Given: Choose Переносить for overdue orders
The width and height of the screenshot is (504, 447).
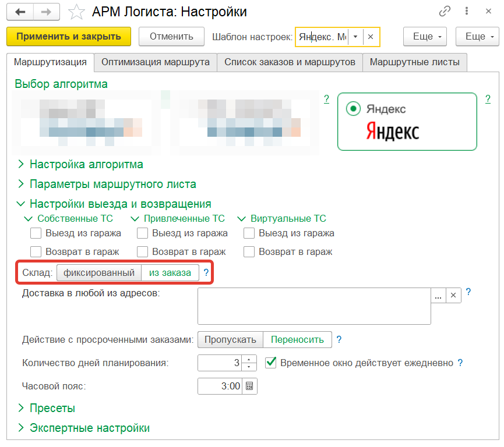Looking at the screenshot, I should 297,339.
